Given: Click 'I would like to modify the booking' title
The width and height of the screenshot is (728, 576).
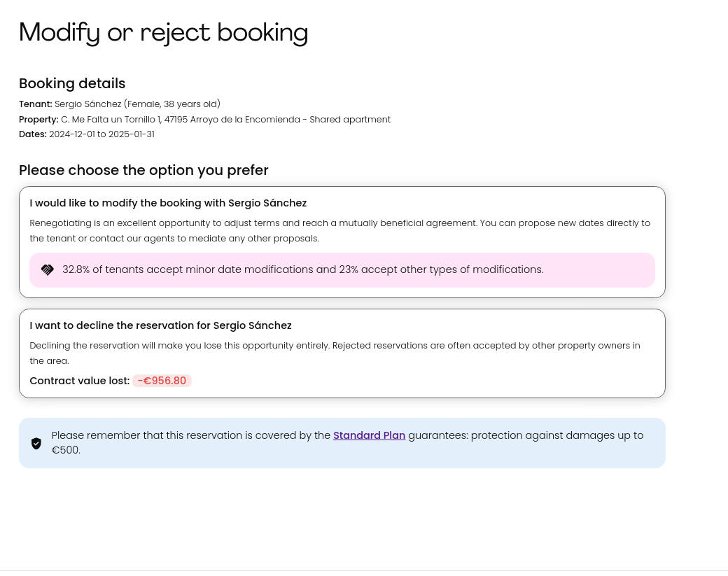Looking at the screenshot, I should [x=168, y=203].
